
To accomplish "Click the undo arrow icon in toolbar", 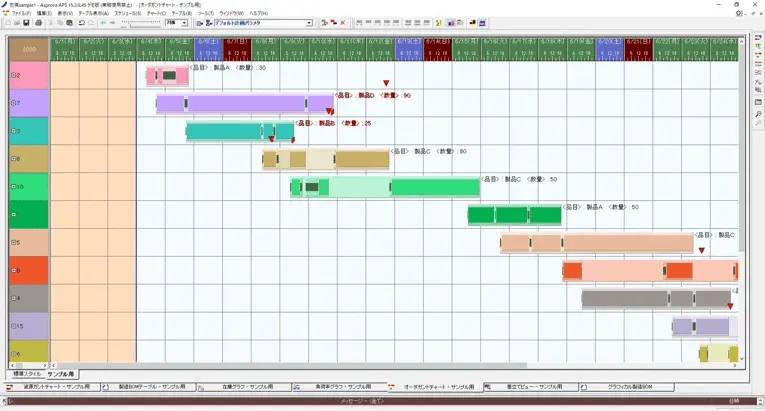I will (80, 22).
